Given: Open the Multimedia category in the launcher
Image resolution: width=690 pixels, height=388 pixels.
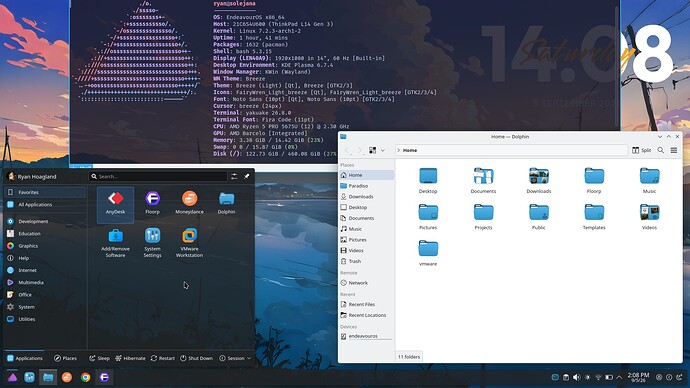Looking at the screenshot, I should point(45,282).
